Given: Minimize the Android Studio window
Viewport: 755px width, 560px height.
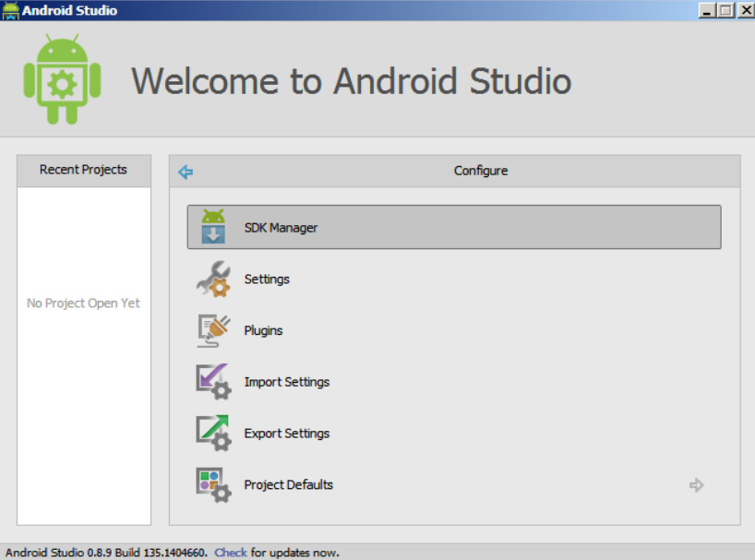Looking at the screenshot, I should (x=706, y=10).
